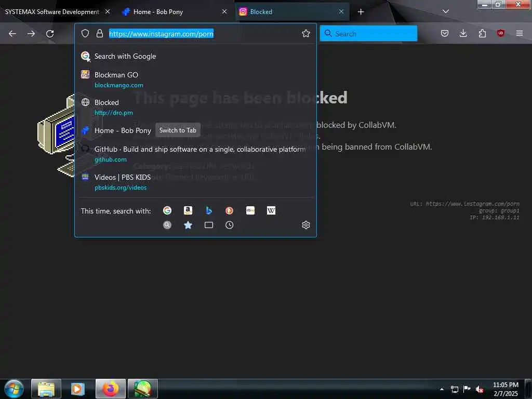Launch Windows Media Player from taskbar
The height and width of the screenshot is (399, 532).
[78, 389]
